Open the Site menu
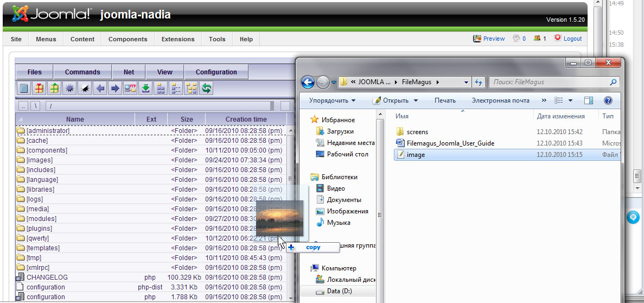The image size is (644, 303). (x=16, y=39)
